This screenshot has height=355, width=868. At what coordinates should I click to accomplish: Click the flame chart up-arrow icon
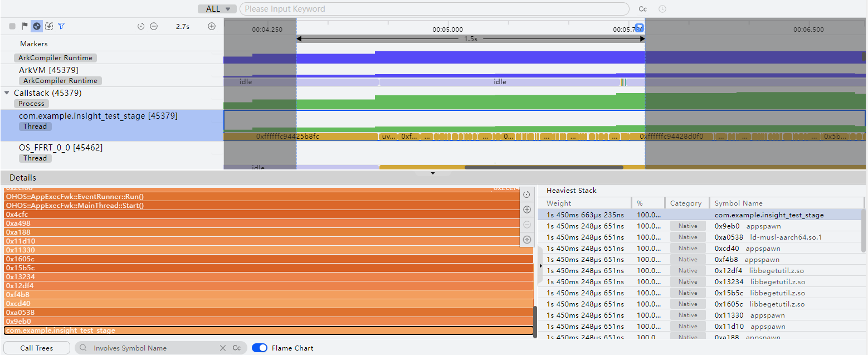coord(526,240)
